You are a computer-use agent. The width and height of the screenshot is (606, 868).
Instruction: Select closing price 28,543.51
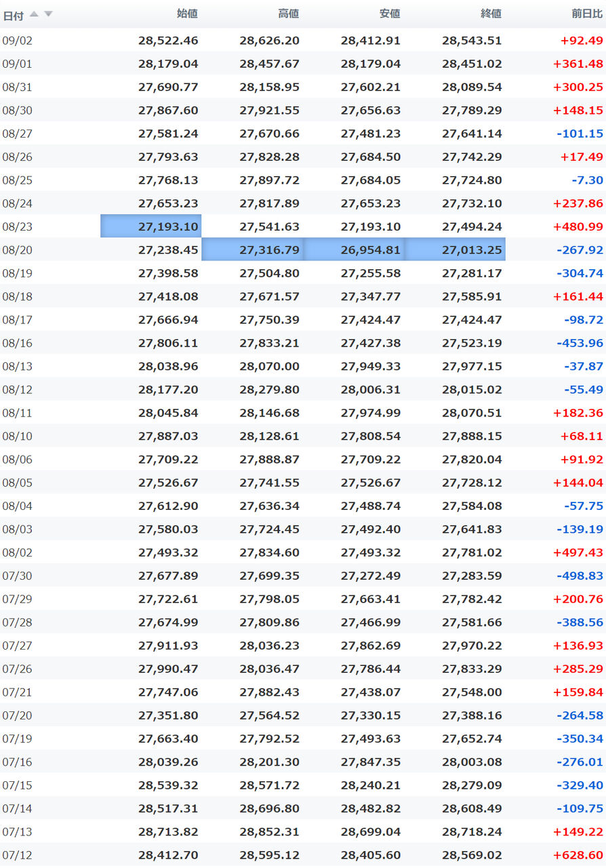coord(472,41)
